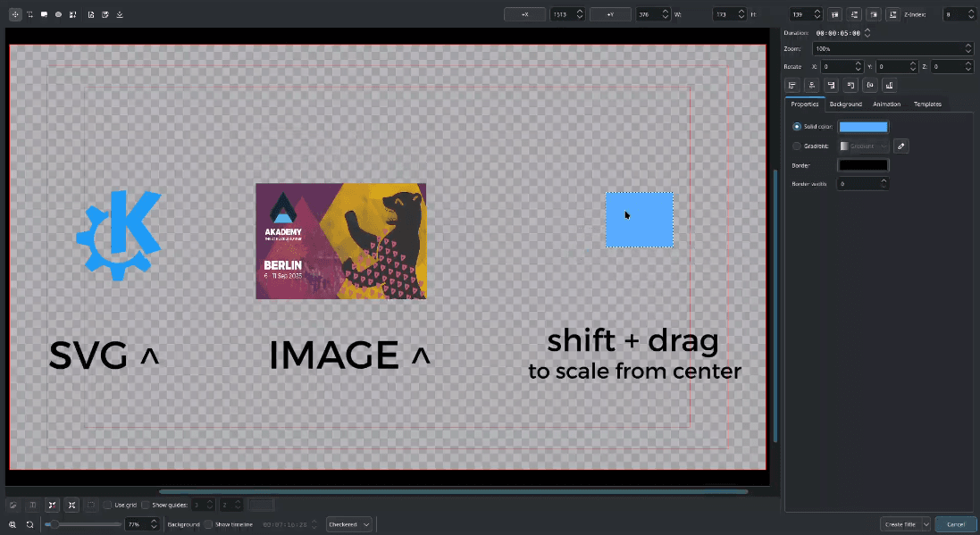Switch to the Background tab
This screenshot has width=980, height=535.
845,104
